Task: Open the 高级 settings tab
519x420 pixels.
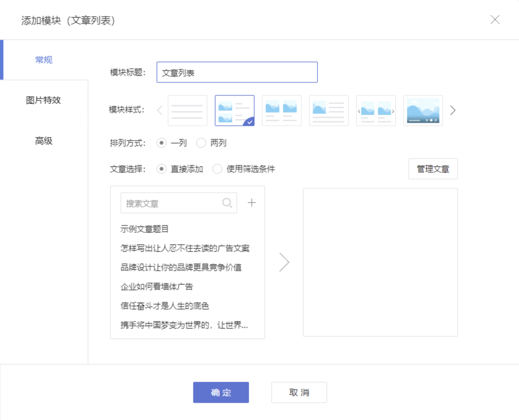Action: (43, 141)
